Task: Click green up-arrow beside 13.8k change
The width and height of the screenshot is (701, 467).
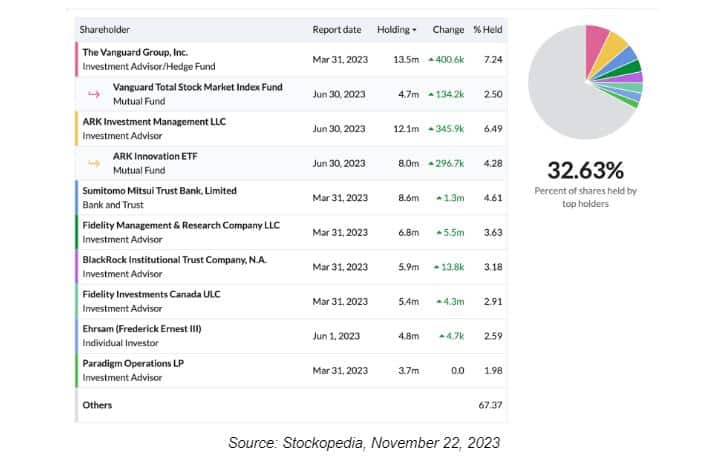Action: 436,267
